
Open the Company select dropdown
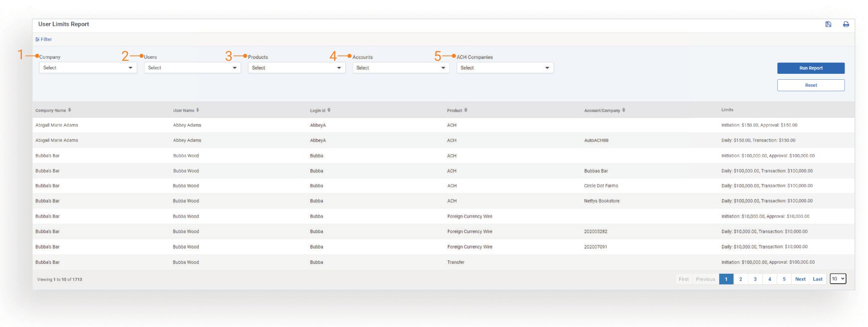point(88,68)
